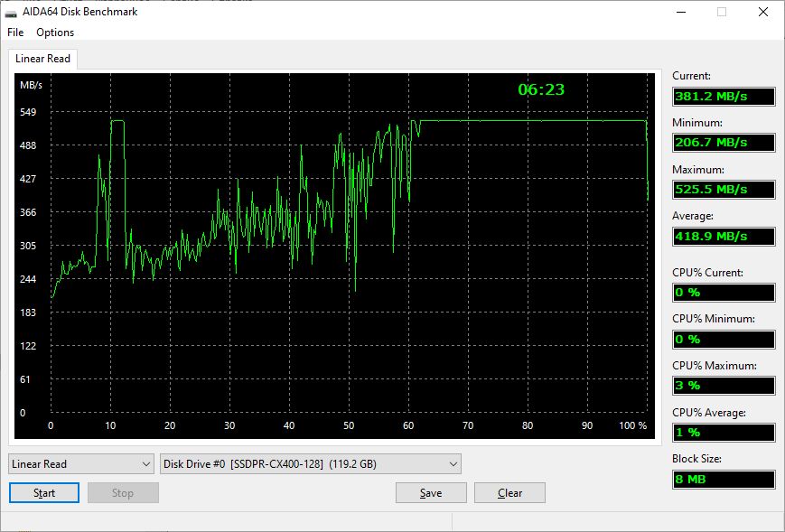Viewport: 785px width, 532px height.
Task: Click the 305 y-axis label
Action: [x=28, y=246]
